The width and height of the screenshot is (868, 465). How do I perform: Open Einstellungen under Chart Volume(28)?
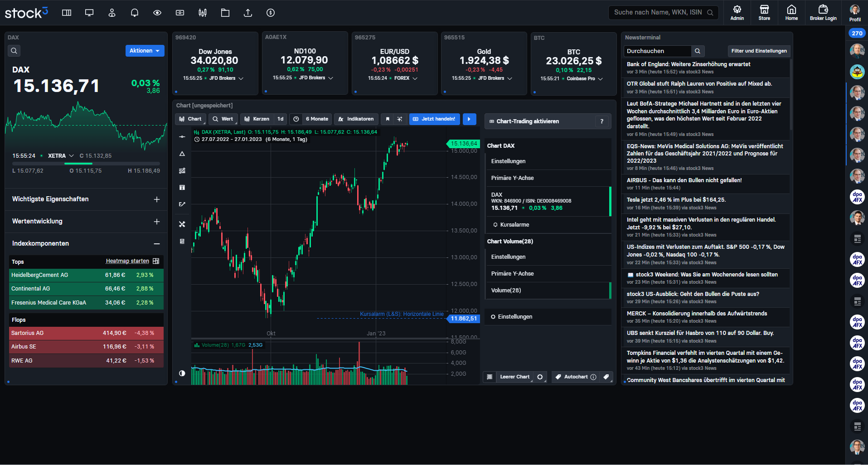point(548,257)
